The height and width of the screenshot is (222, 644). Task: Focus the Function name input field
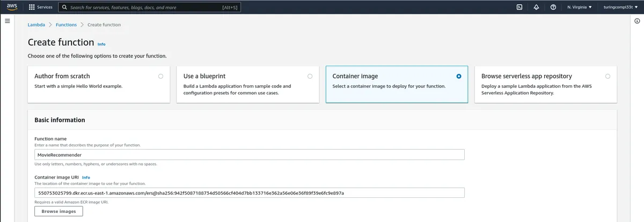tap(249, 154)
